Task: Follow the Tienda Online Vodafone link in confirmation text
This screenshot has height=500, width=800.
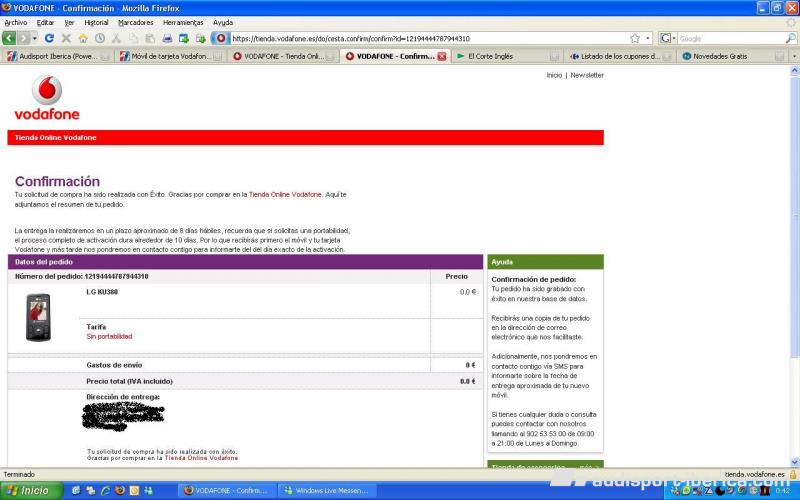Action: [285, 194]
